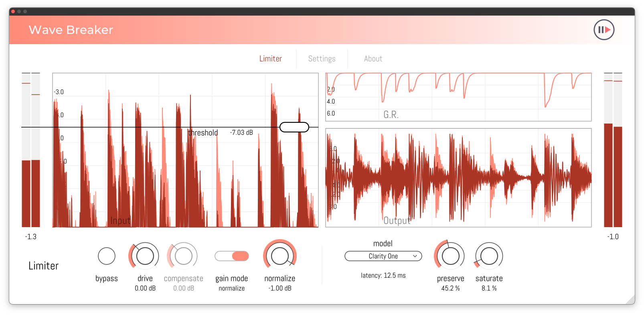Click the normalize knob

click(279, 256)
